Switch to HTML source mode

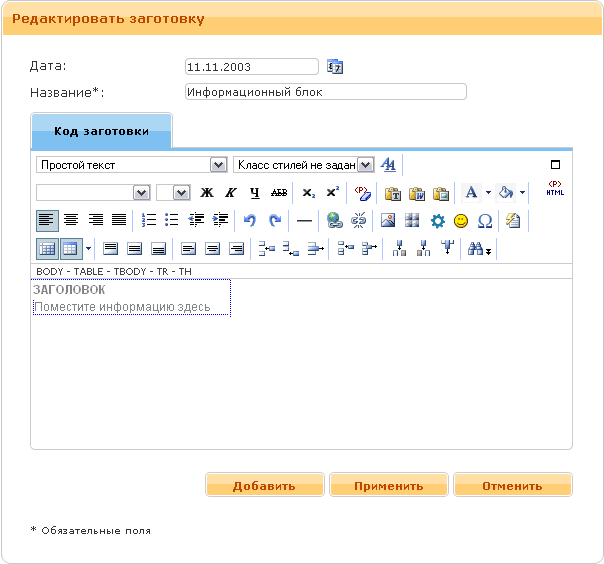coord(555,189)
